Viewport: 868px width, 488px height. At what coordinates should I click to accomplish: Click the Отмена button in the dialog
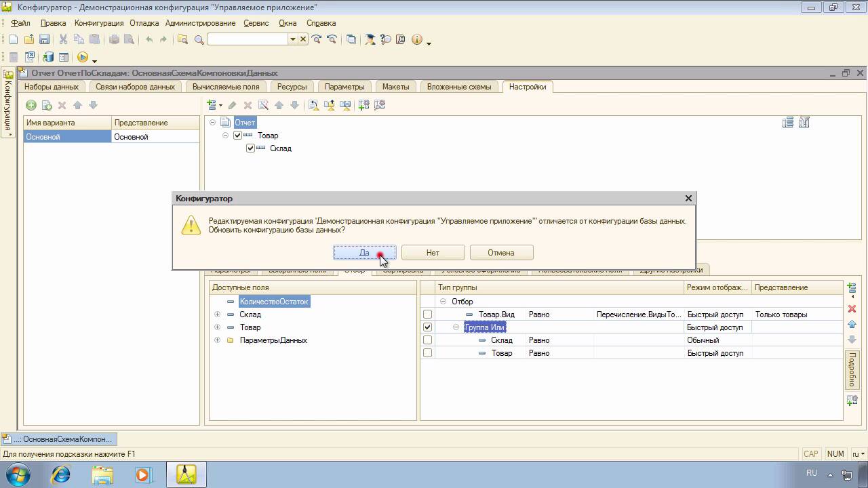click(x=501, y=253)
